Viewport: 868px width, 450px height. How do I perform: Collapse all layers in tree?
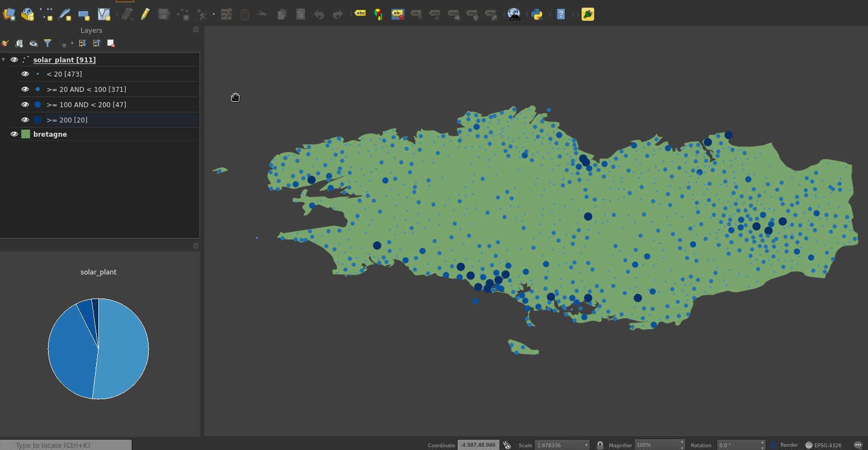click(x=97, y=43)
